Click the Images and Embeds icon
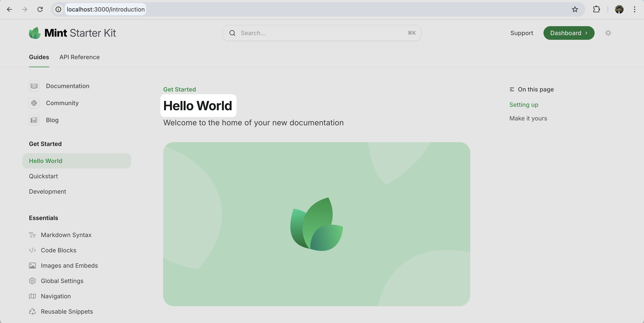Screen dimensions: 644x323 (x=32, y=266)
